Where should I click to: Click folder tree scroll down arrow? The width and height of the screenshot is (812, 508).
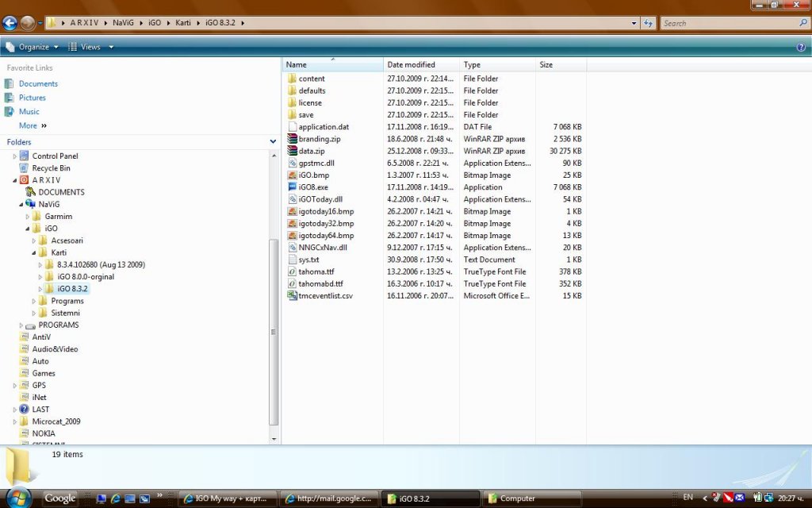[x=274, y=439]
